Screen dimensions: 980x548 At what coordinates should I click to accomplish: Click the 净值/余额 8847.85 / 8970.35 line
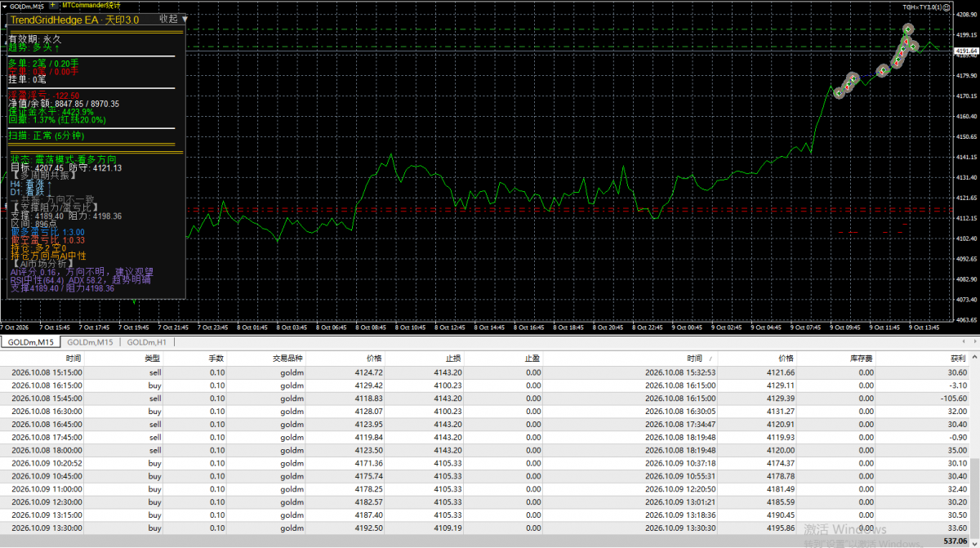(64, 104)
